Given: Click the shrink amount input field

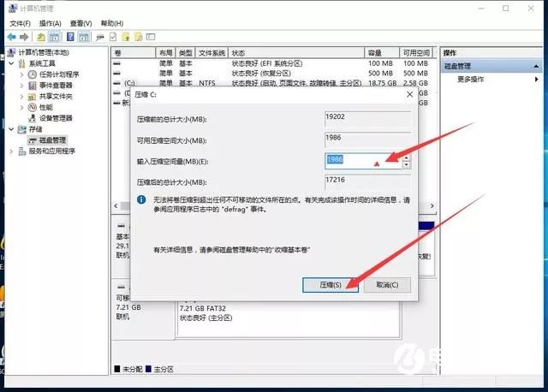Looking at the screenshot, I should [x=363, y=161].
